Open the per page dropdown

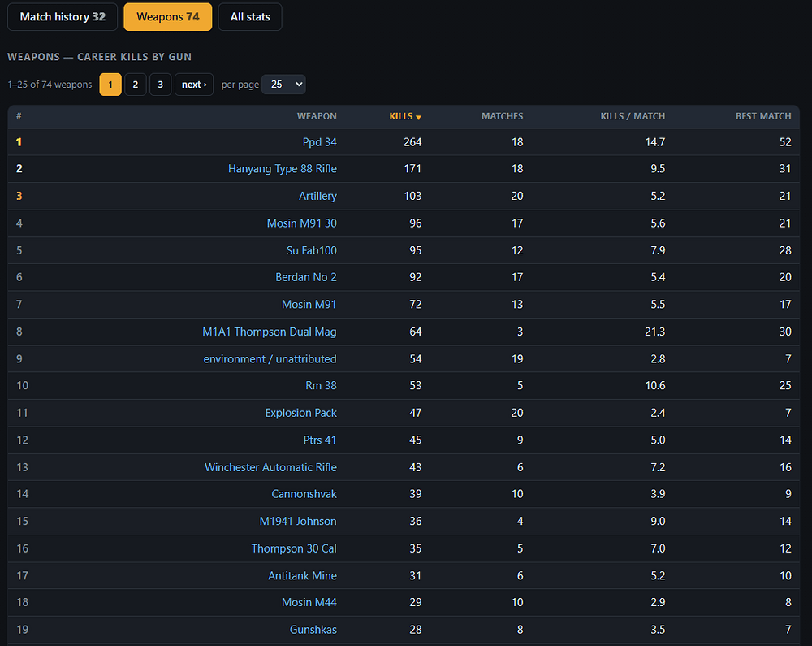[x=283, y=85]
